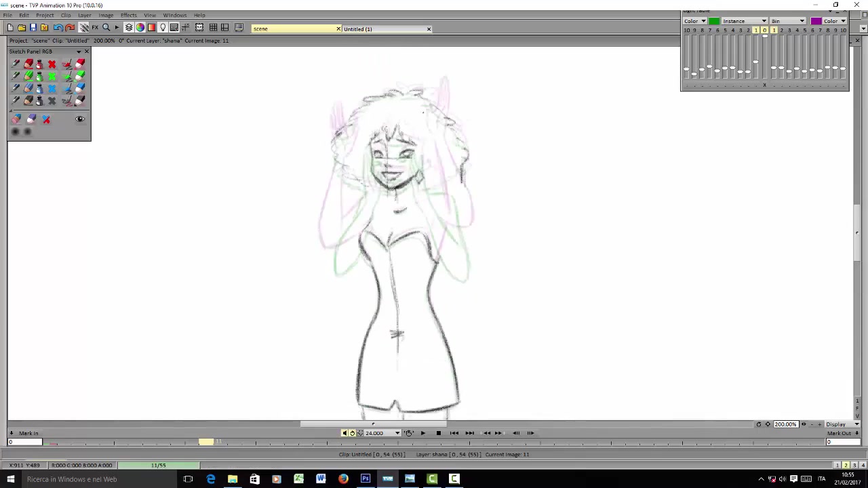Close the Sketch Panel RGB
Screen dimensions: 868x488
pos(86,52)
